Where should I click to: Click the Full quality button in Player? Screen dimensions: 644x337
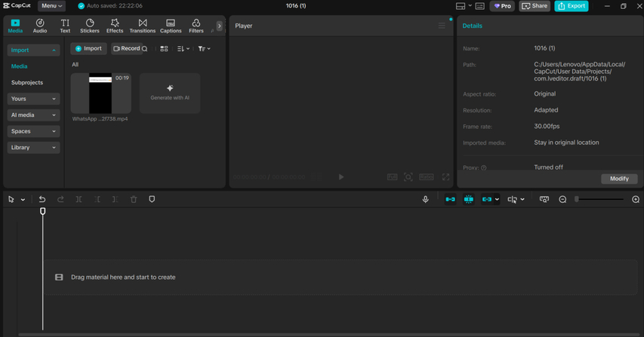(x=393, y=177)
